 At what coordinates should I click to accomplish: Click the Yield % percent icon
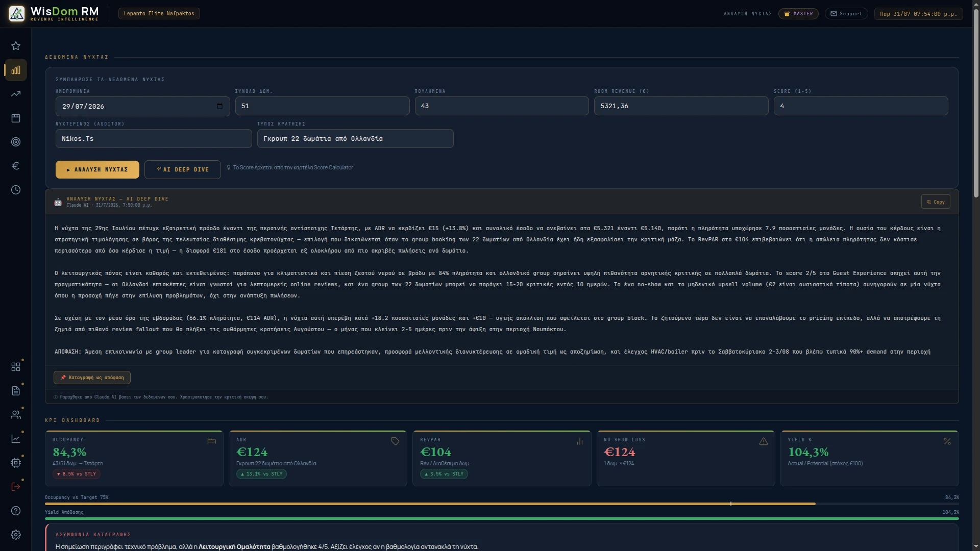[x=947, y=441]
